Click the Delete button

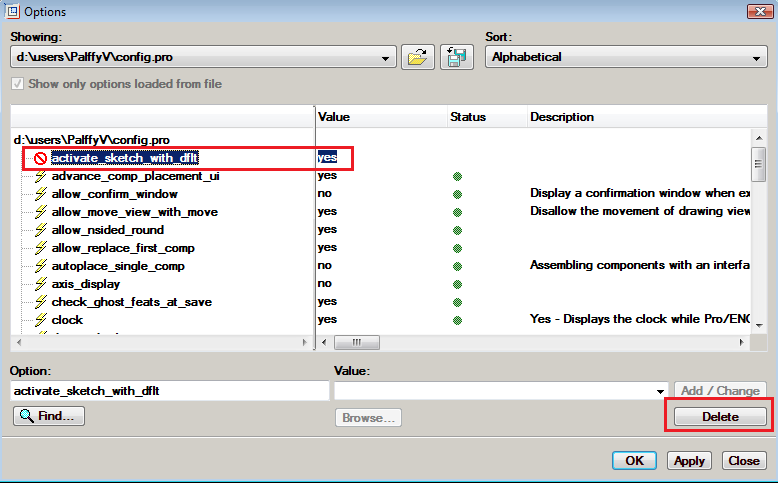[x=720, y=416]
